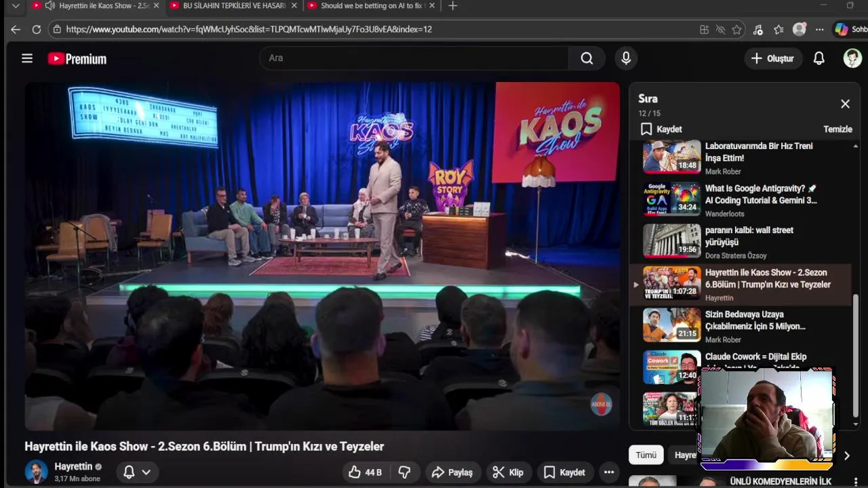Click Wanderloots channel name in queue

point(724,213)
